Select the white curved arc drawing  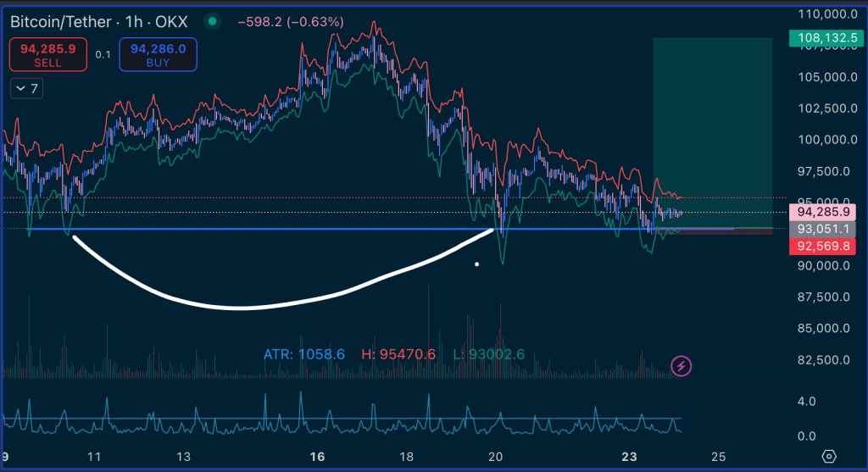pyautogui.click(x=237, y=306)
